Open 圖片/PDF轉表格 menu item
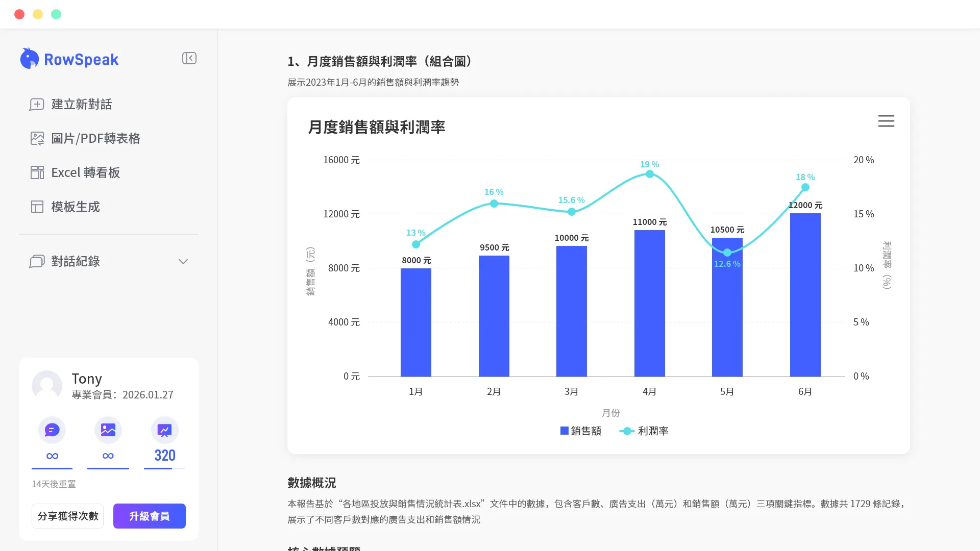This screenshot has width=980, height=551. point(85,138)
